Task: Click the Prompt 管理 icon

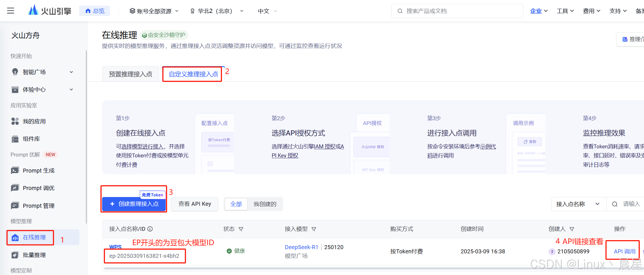Action: click(15, 206)
